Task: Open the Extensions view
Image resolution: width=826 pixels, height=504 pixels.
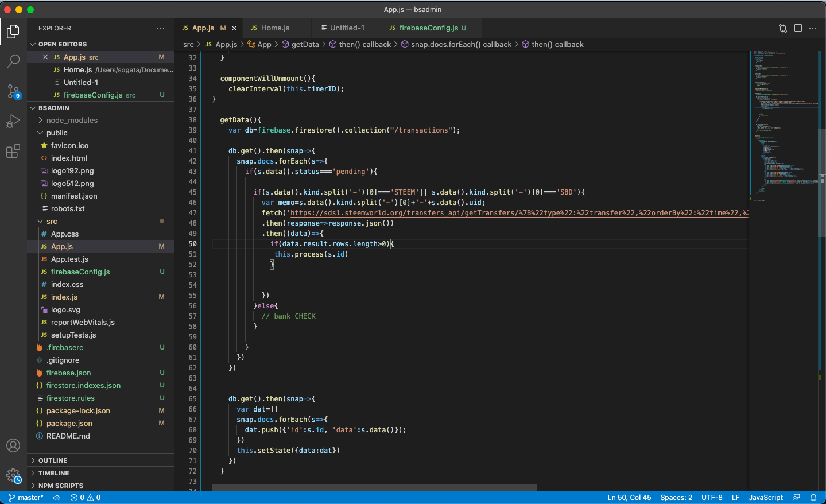Action: 13,152
